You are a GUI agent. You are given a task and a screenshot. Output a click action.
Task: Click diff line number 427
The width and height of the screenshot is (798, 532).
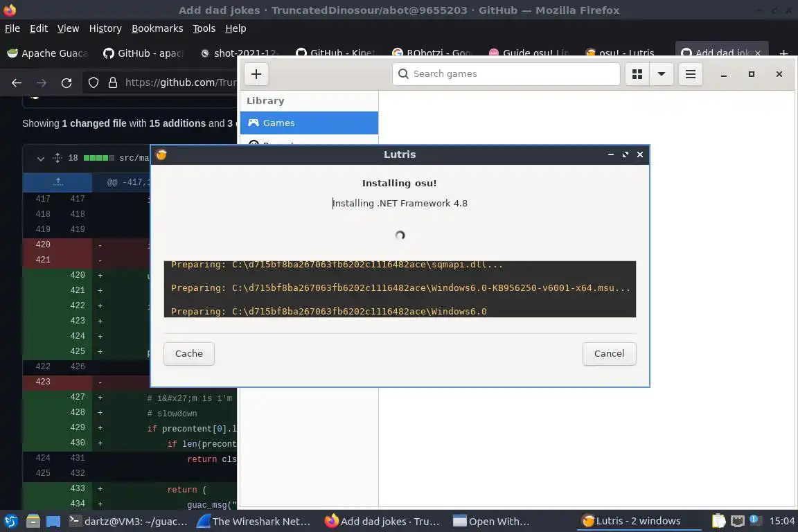[x=78, y=397]
